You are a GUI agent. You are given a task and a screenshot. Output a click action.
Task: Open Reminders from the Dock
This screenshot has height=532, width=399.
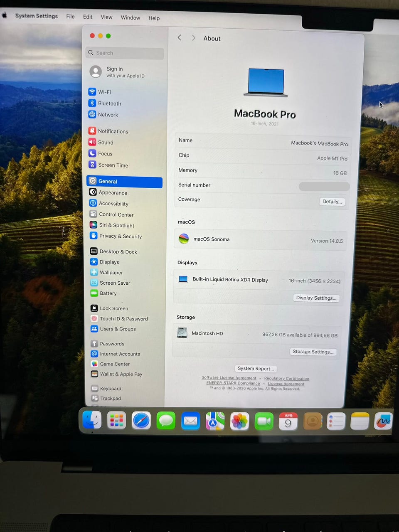coord(336,422)
